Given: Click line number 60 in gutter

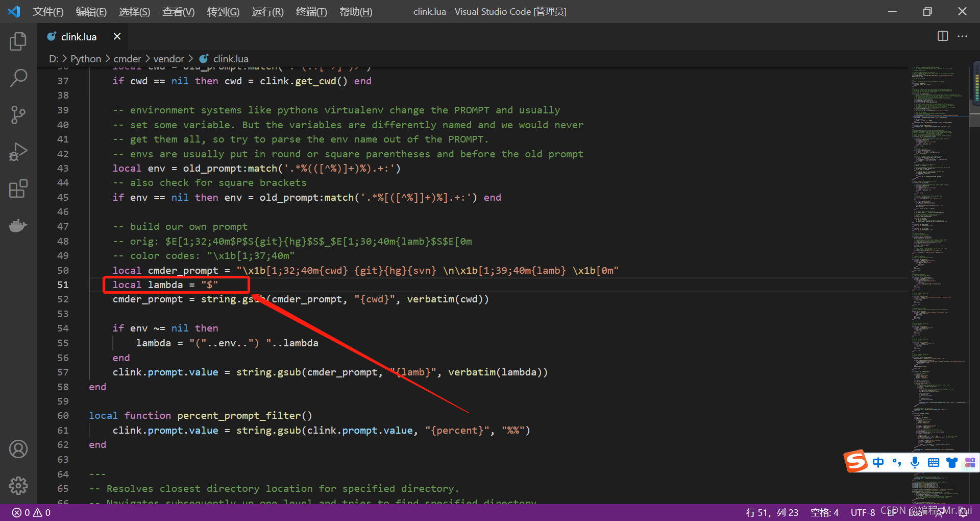Looking at the screenshot, I should point(63,415).
